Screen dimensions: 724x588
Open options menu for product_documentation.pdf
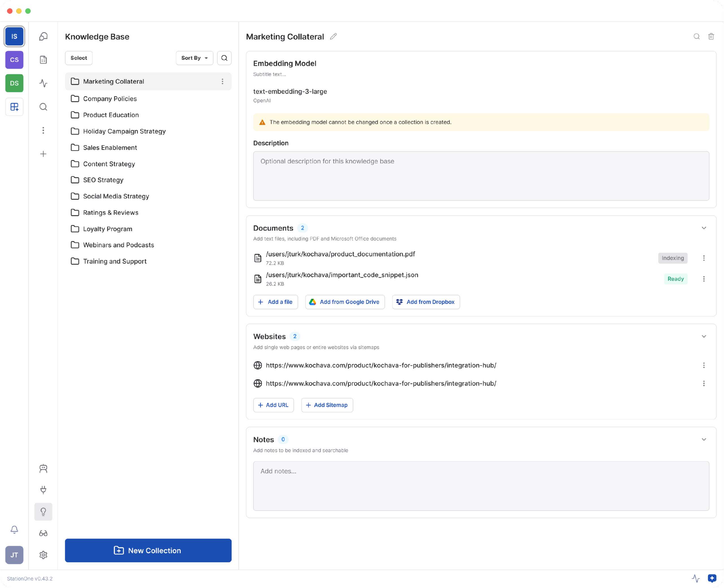point(704,258)
